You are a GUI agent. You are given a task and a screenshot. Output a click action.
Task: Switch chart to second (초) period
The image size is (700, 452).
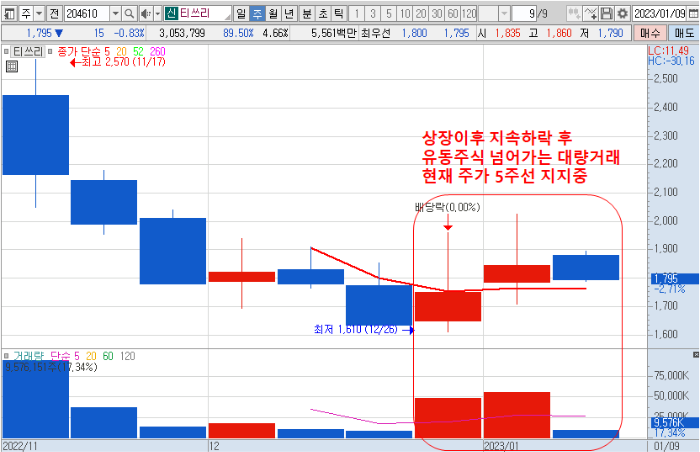(x=323, y=14)
